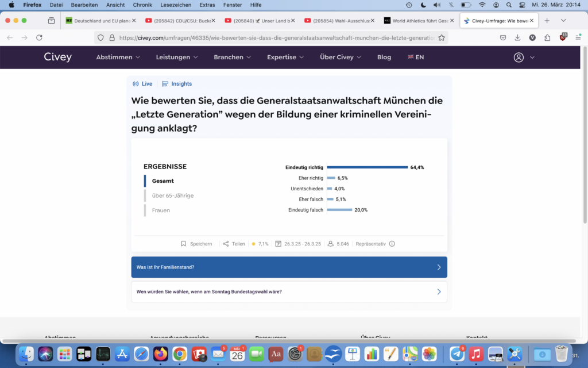Select the über 65-Jährige filter

[172, 195]
